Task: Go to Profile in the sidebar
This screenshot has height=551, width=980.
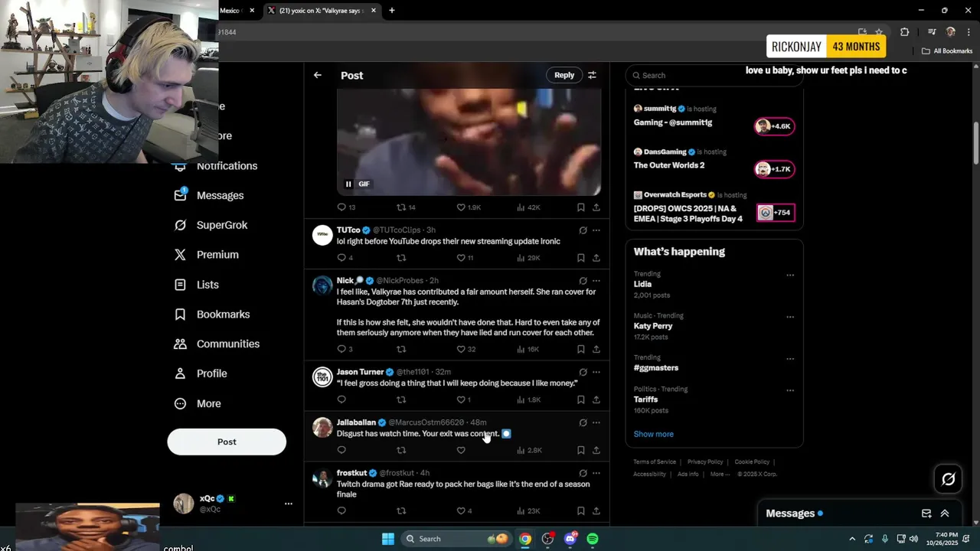Action: click(x=201, y=373)
